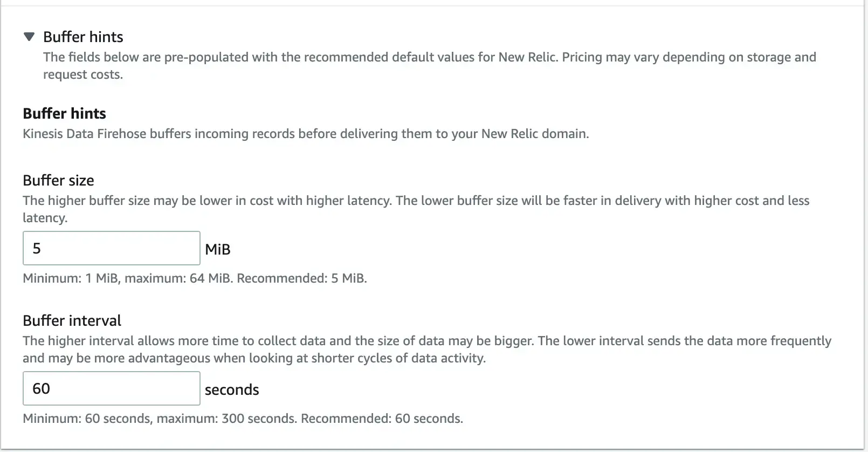Focus the Buffer interval input field

(111, 388)
